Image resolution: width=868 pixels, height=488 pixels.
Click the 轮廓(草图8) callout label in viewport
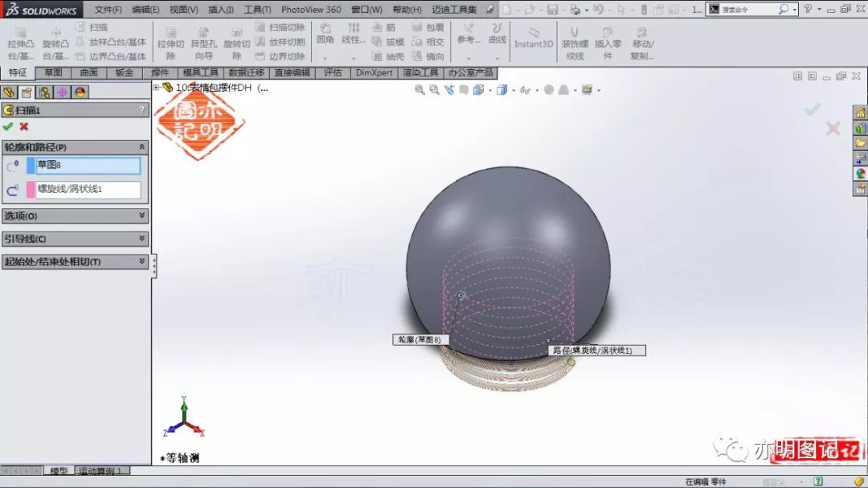420,339
